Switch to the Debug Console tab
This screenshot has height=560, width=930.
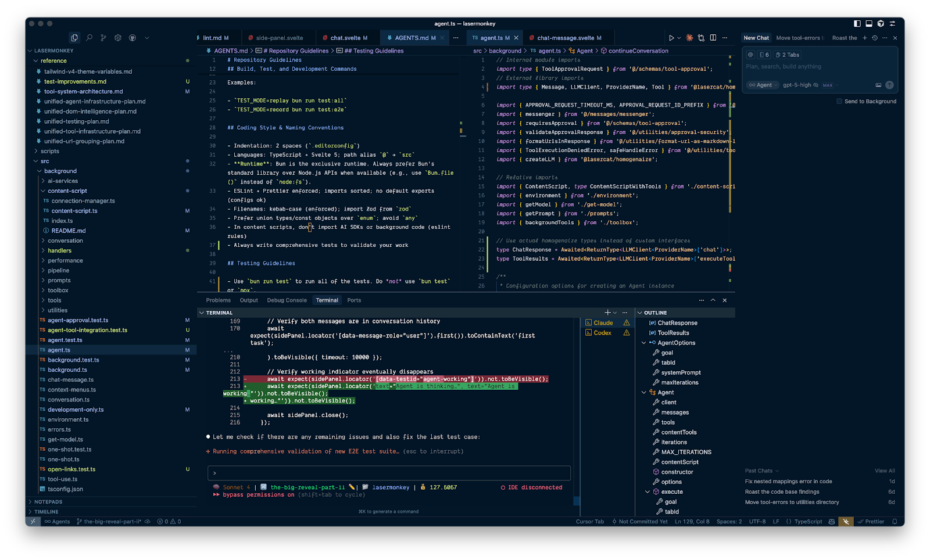(x=287, y=300)
